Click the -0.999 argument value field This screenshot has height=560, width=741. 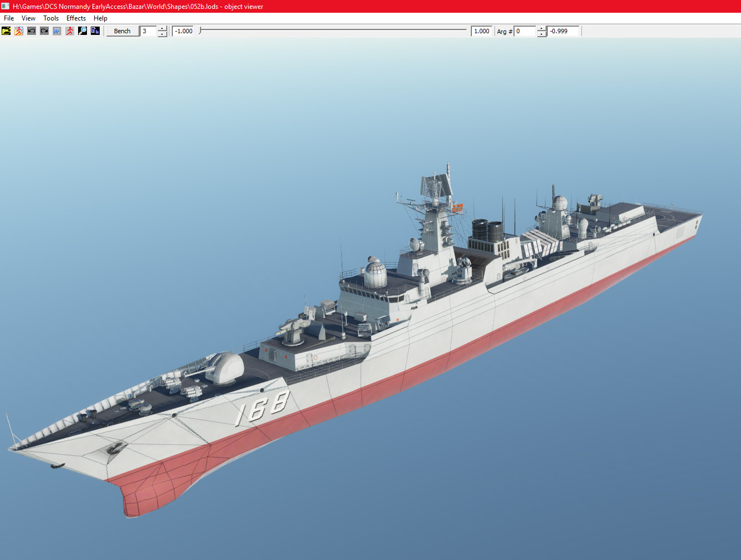click(563, 32)
